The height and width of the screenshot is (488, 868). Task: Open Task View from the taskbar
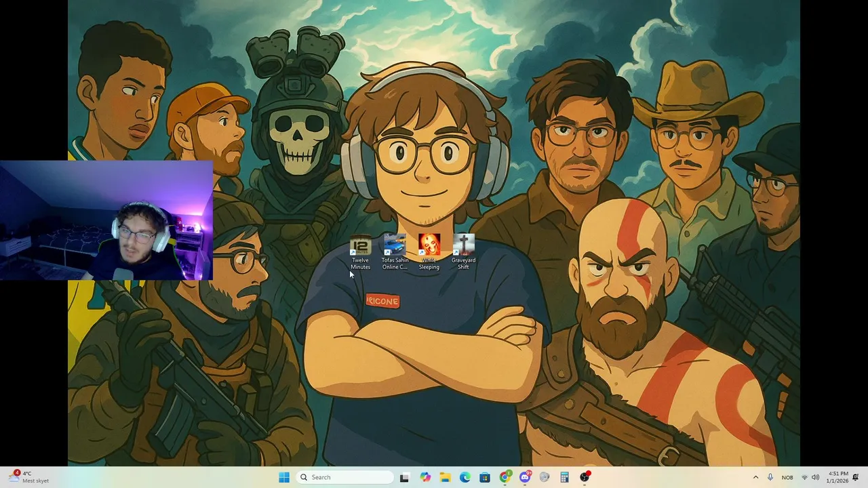point(404,477)
